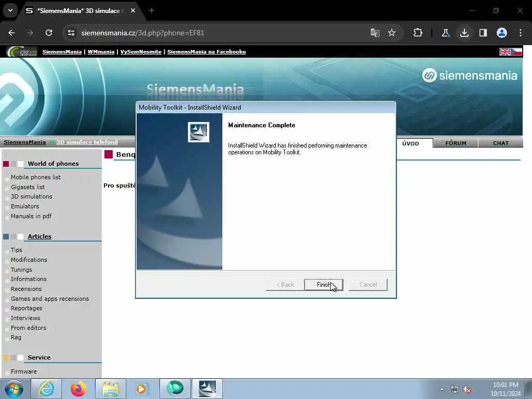Open site information icon in address bar
Image resolution: width=532 pixels, height=399 pixels.
click(x=71, y=33)
